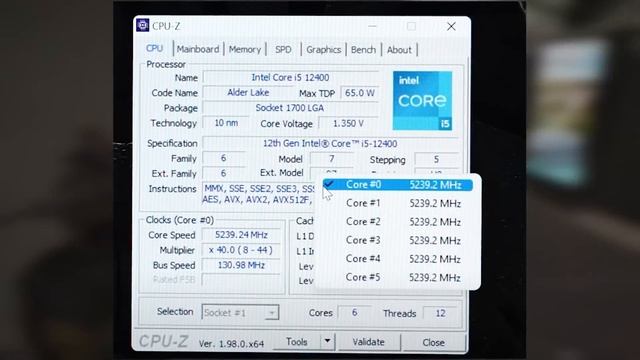
Task: Expand the Tools button dropdown arrow
Action: (x=327, y=341)
